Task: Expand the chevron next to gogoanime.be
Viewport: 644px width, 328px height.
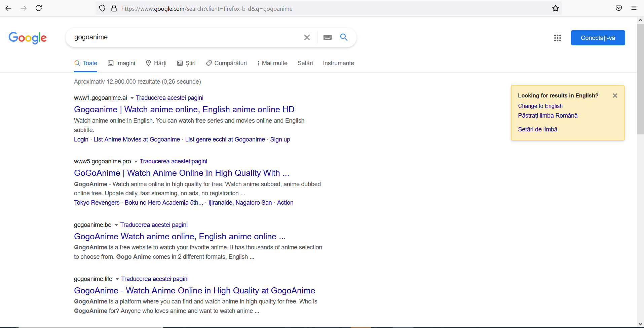Action: [x=116, y=225]
